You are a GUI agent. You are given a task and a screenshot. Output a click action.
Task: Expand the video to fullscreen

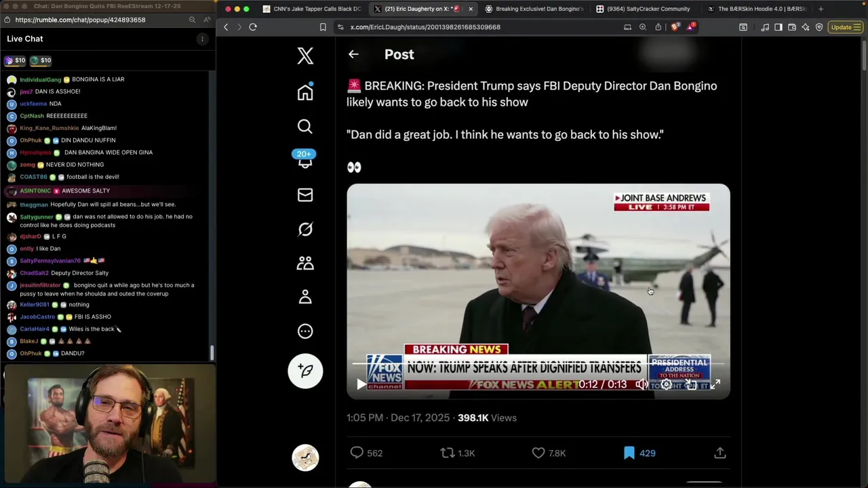(715, 384)
